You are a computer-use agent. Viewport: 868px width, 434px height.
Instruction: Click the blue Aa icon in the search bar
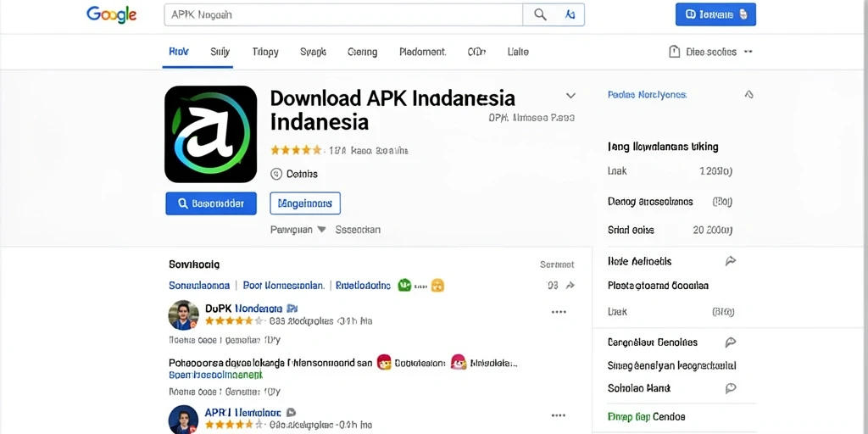tap(570, 15)
